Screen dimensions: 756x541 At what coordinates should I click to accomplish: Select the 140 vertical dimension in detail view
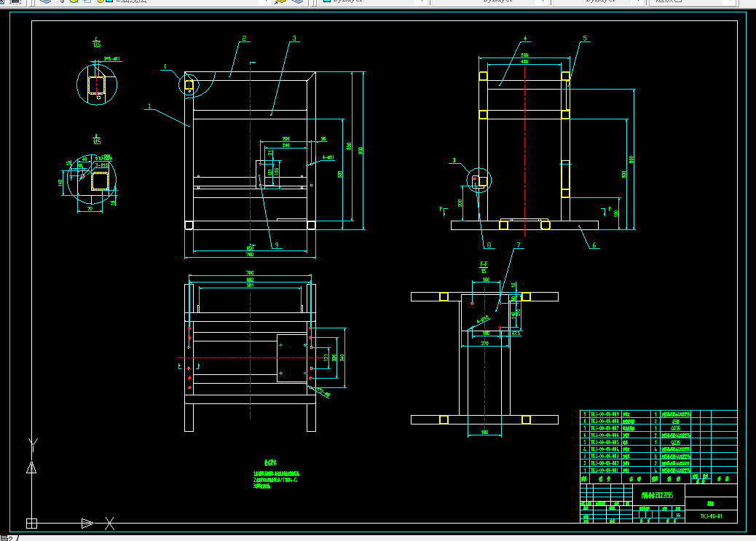tap(60, 183)
